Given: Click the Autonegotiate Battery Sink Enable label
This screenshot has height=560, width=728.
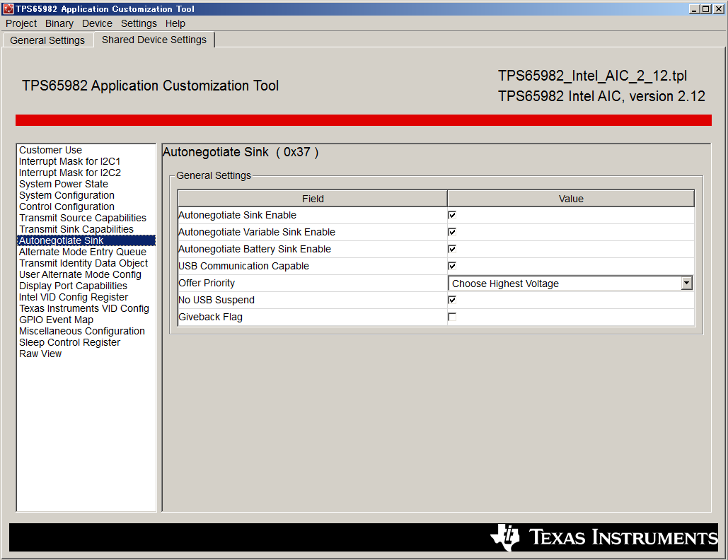Looking at the screenshot, I should click(x=255, y=249).
